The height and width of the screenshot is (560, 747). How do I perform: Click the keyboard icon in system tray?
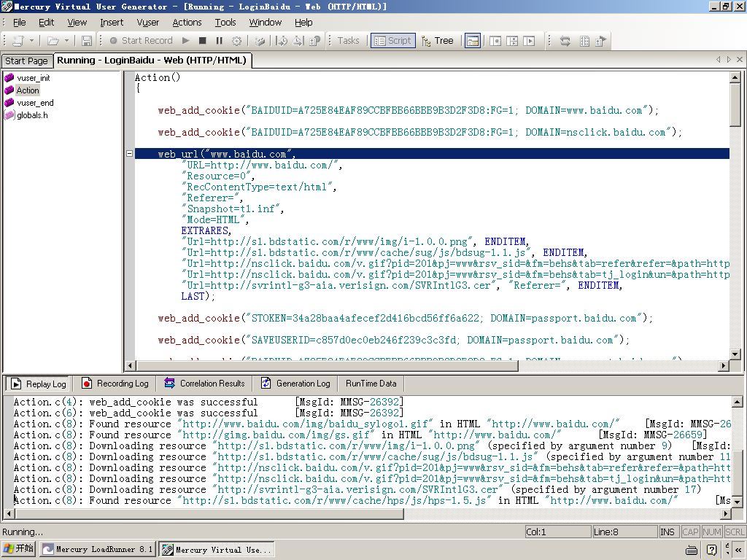692,550
